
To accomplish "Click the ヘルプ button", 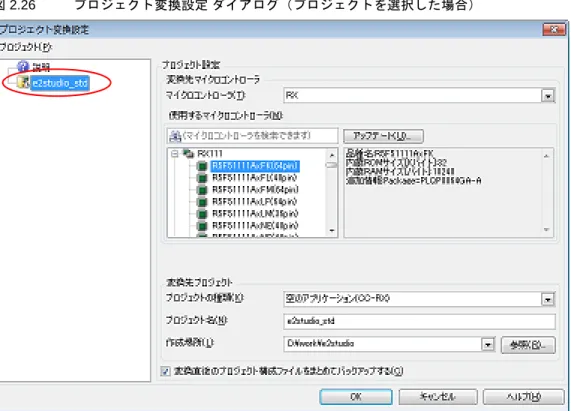I will click(x=523, y=396).
